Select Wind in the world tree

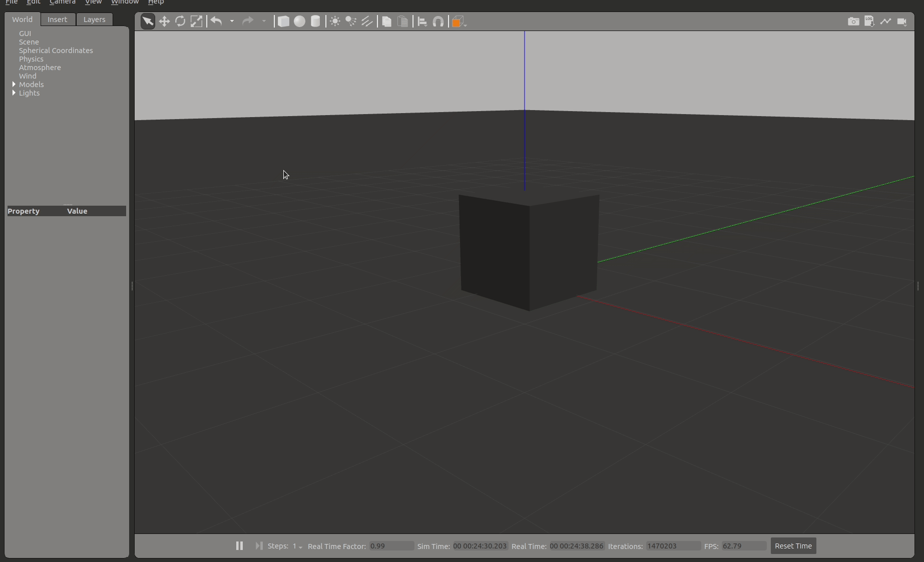pyautogui.click(x=28, y=76)
